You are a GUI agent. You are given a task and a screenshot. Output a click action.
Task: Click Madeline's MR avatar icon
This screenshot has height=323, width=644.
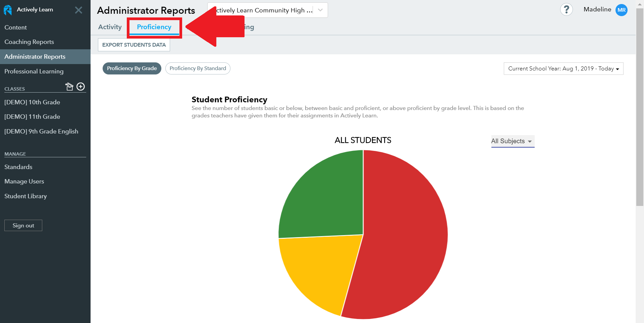[621, 10]
